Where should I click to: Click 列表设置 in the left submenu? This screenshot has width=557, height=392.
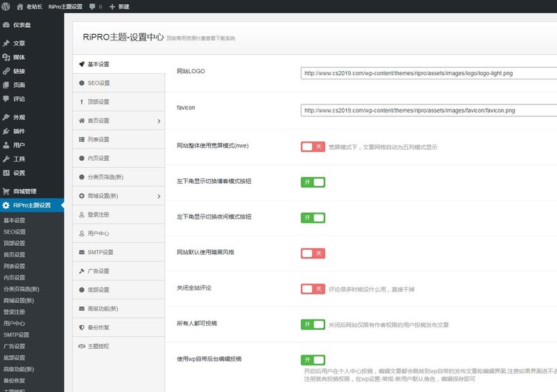point(14,266)
